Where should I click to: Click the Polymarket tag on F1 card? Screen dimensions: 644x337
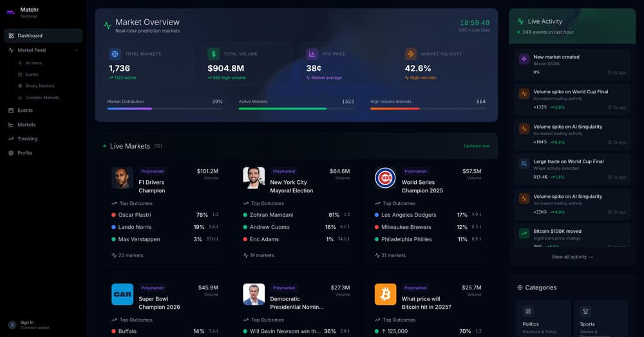(x=153, y=171)
